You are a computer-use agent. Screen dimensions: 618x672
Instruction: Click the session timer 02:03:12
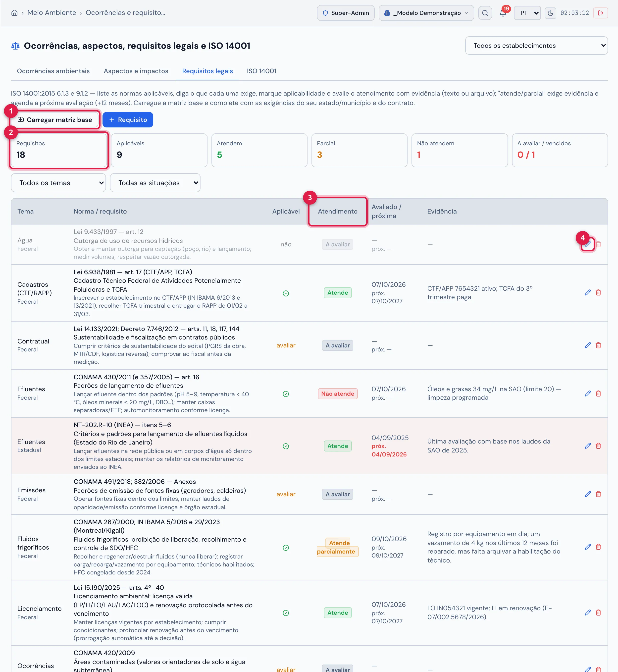tap(574, 13)
